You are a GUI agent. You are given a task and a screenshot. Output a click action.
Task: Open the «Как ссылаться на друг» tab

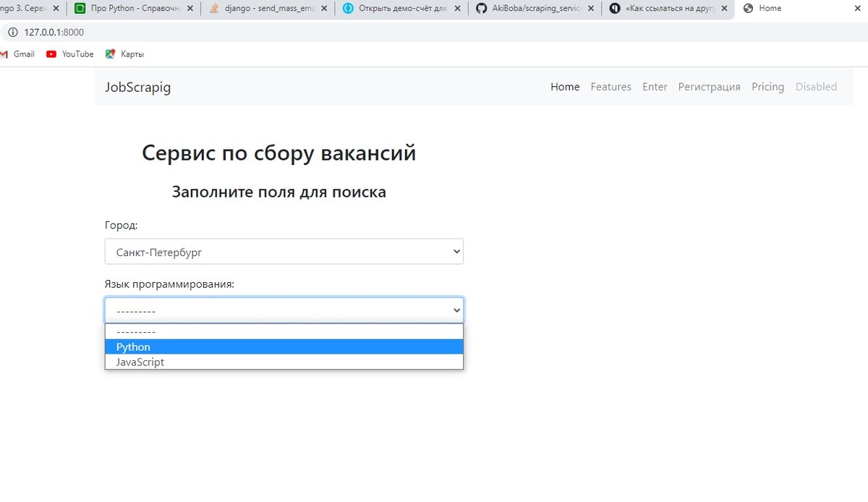tap(665, 8)
